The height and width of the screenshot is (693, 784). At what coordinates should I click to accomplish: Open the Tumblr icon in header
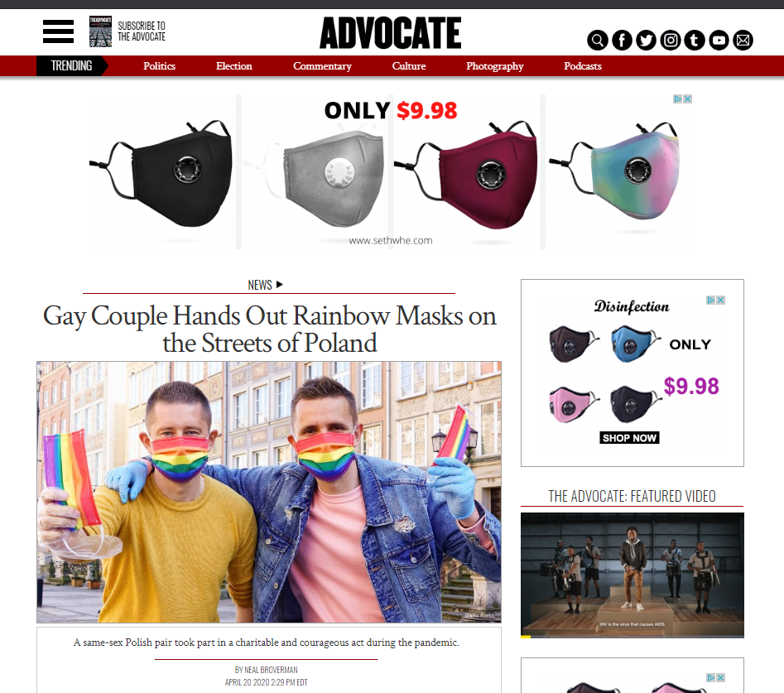pos(695,40)
